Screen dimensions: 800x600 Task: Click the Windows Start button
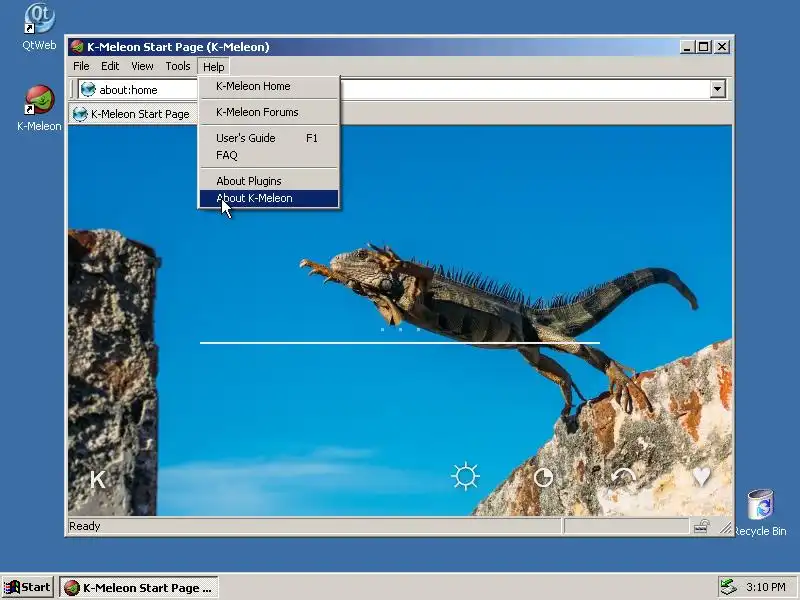(28, 587)
